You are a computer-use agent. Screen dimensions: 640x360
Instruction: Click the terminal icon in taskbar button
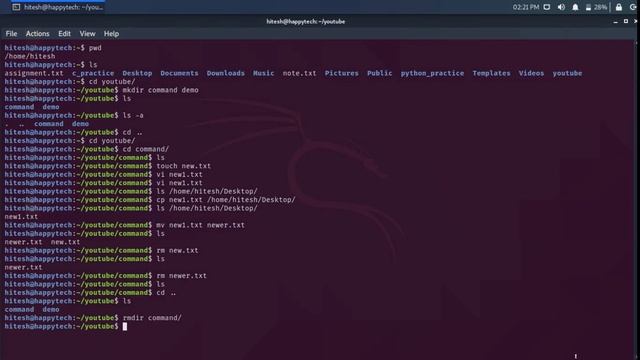[16, 7]
